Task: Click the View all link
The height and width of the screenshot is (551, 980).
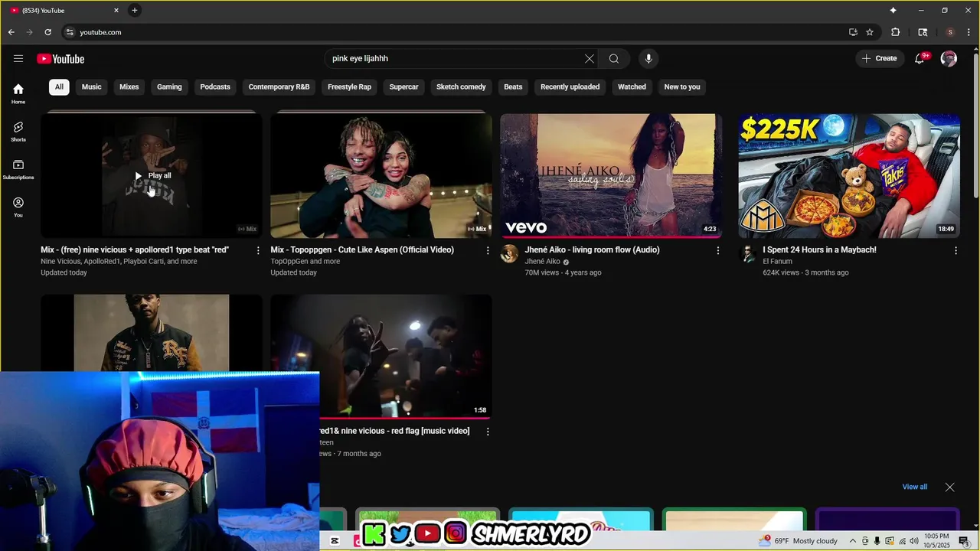Action: (x=914, y=487)
